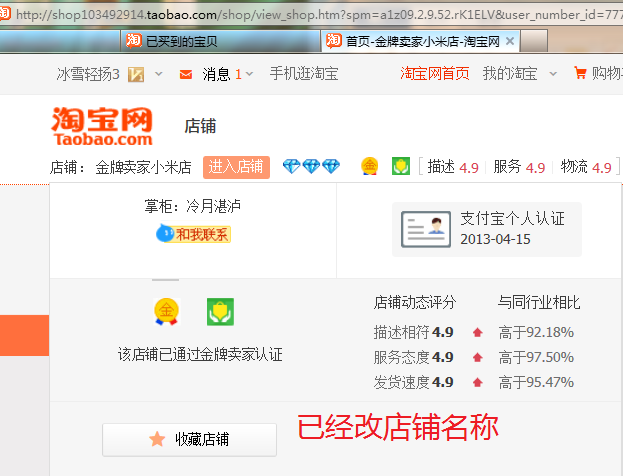Click the 服务 4.9 rating in header
The width and height of the screenshot is (632, 476).
pyautogui.click(x=519, y=167)
